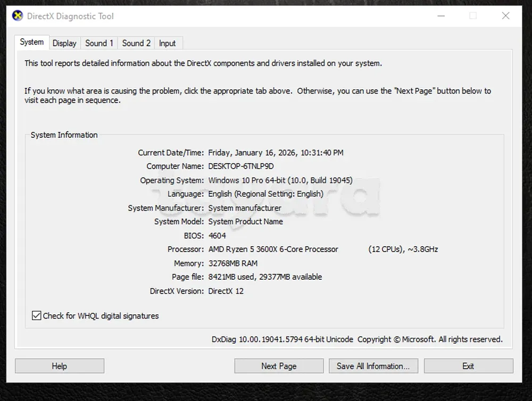Click Save All Information button
This screenshot has width=532, height=401.
[373, 366]
